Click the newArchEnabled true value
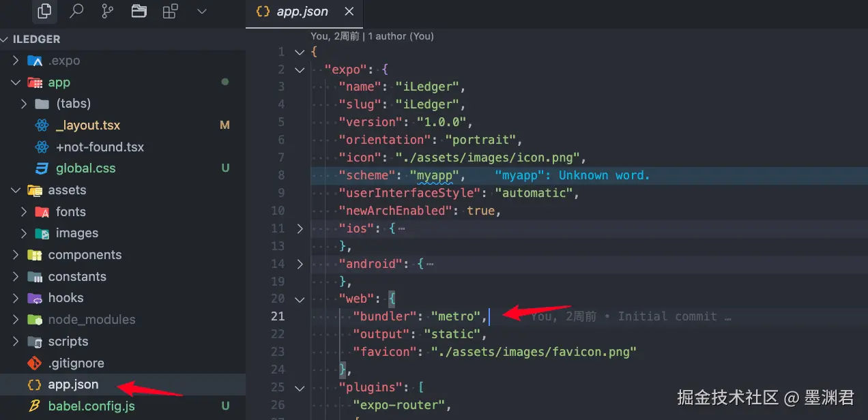Viewport: 868px width, 420px height. point(480,211)
